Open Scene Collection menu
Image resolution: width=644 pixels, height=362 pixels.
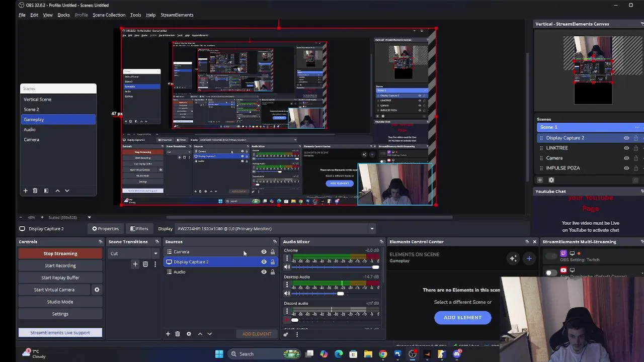109,15
